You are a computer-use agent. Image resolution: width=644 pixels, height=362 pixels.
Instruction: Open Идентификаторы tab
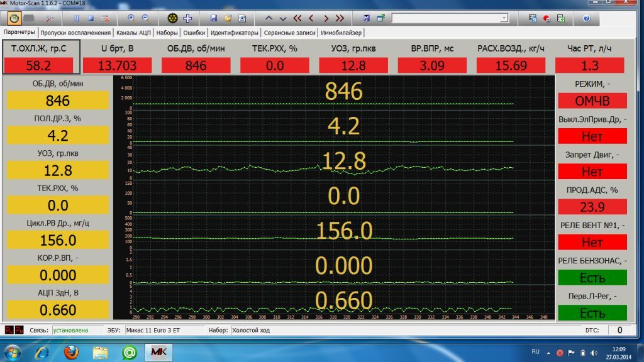(235, 33)
